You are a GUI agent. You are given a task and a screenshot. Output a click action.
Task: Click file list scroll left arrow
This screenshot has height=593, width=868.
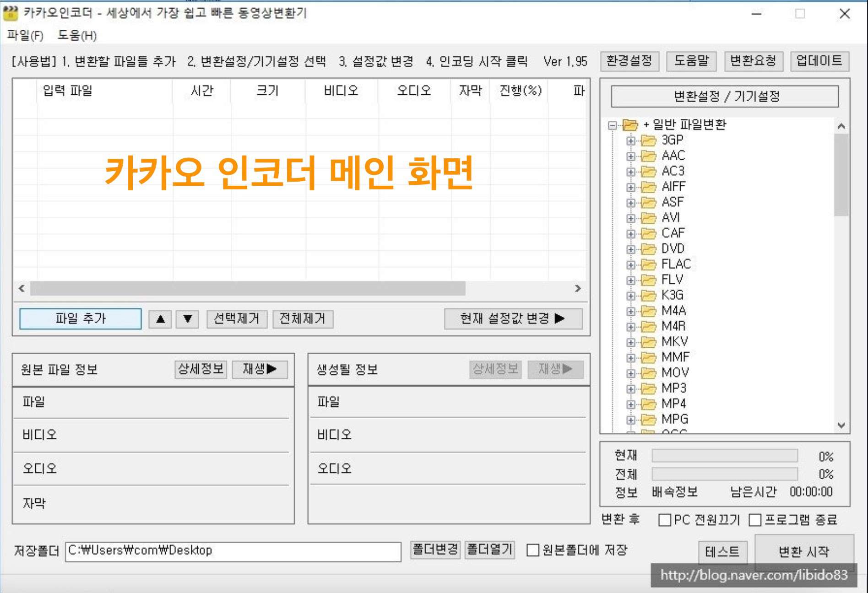22,288
